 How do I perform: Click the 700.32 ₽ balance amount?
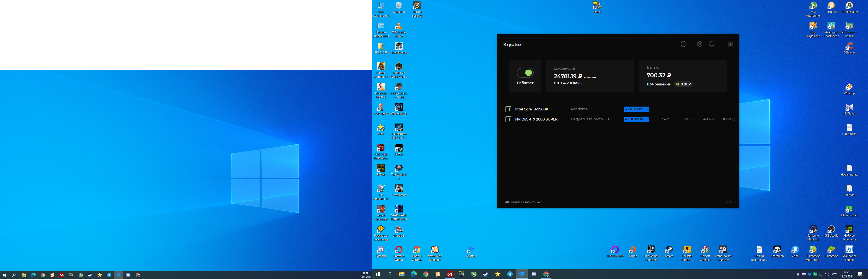coord(659,76)
